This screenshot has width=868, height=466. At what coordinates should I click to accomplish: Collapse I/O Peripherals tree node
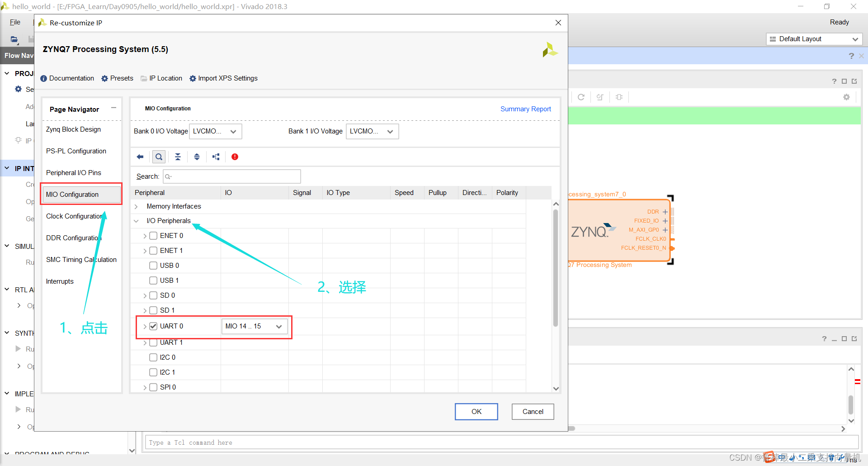coord(136,221)
